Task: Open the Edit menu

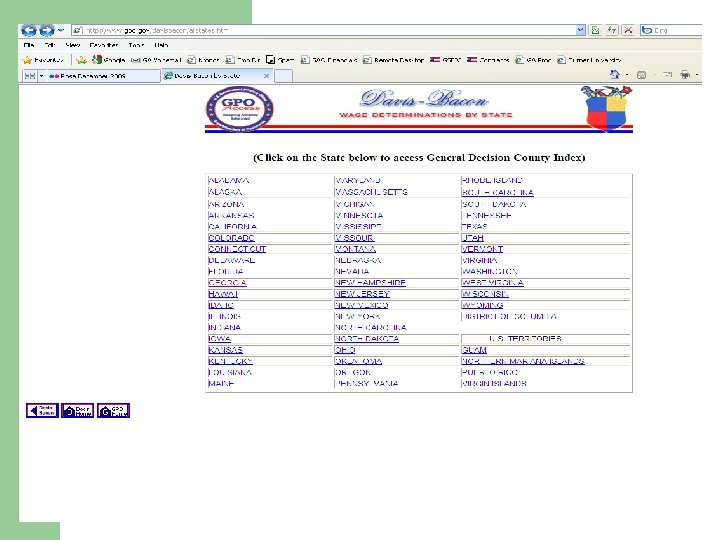Action: point(50,45)
